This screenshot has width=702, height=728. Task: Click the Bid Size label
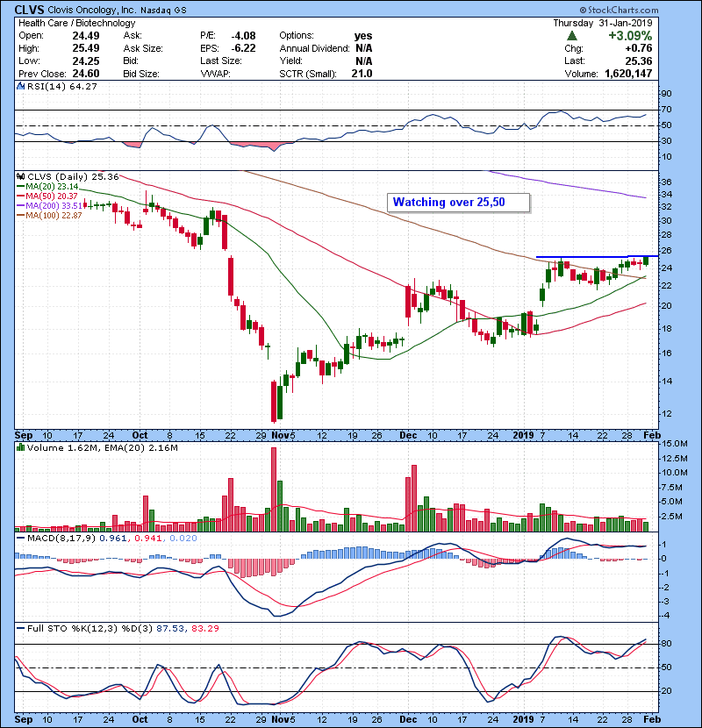141,74
